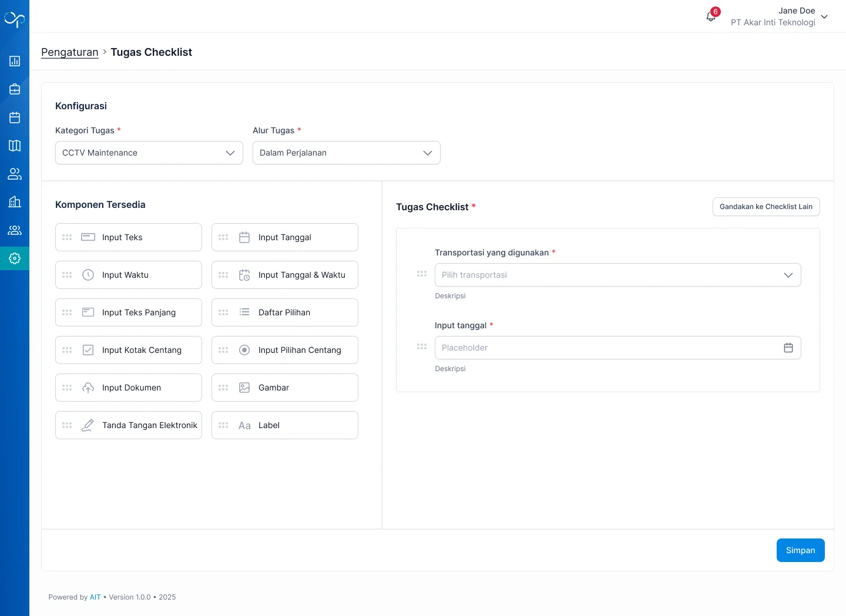
Task: Select the Tanda Tangan Elektronik label
Action: 150,425
